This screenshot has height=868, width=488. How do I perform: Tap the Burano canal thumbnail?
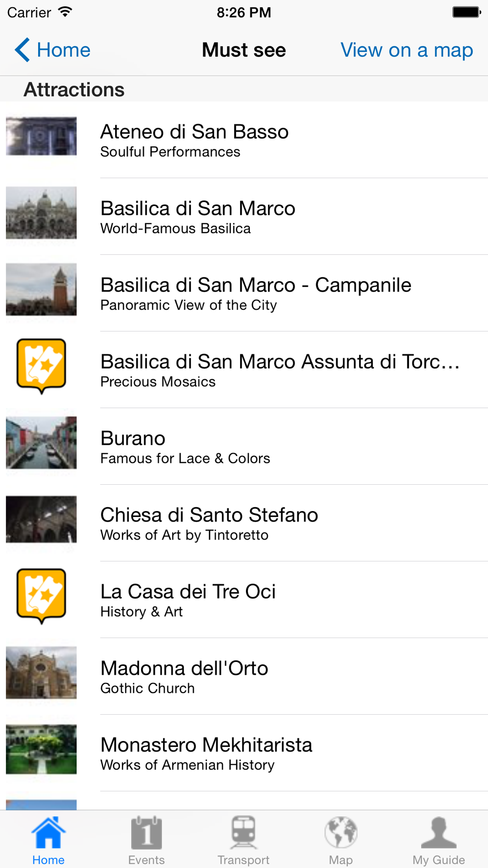click(x=41, y=443)
